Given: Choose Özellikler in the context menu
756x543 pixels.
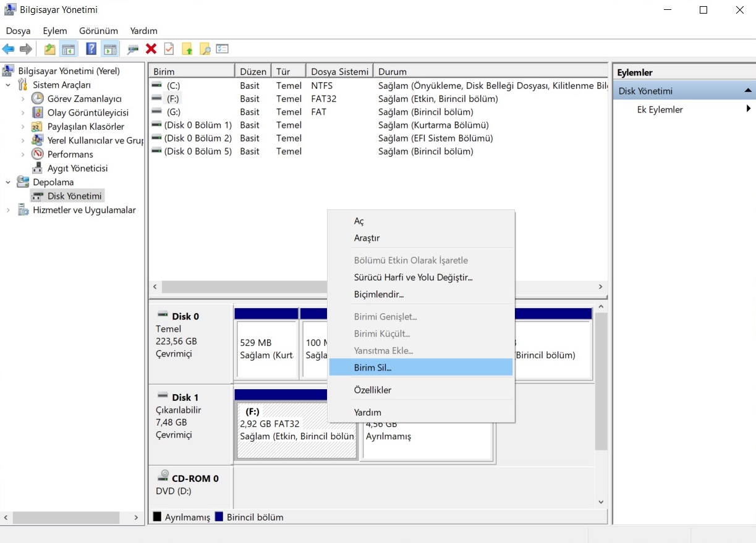Looking at the screenshot, I should (421, 390).
